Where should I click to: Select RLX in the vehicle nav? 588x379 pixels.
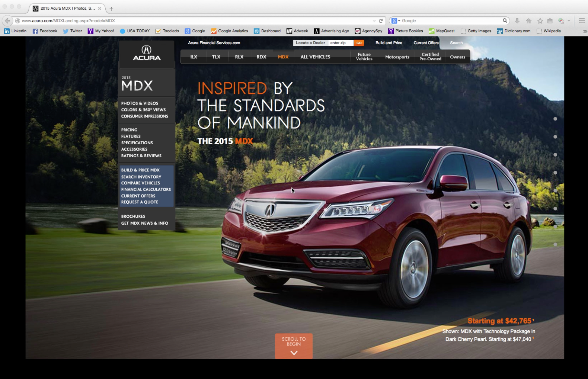[x=239, y=57]
